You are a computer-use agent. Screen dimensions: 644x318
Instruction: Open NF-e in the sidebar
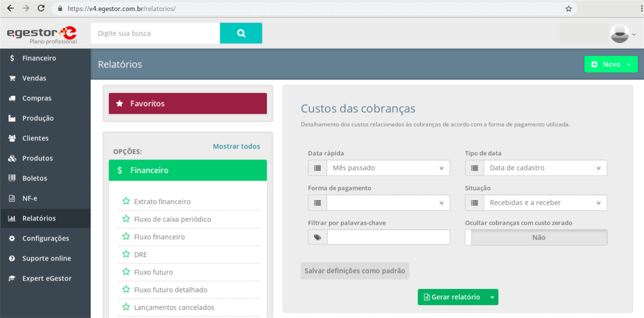pyautogui.click(x=46, y=198)
